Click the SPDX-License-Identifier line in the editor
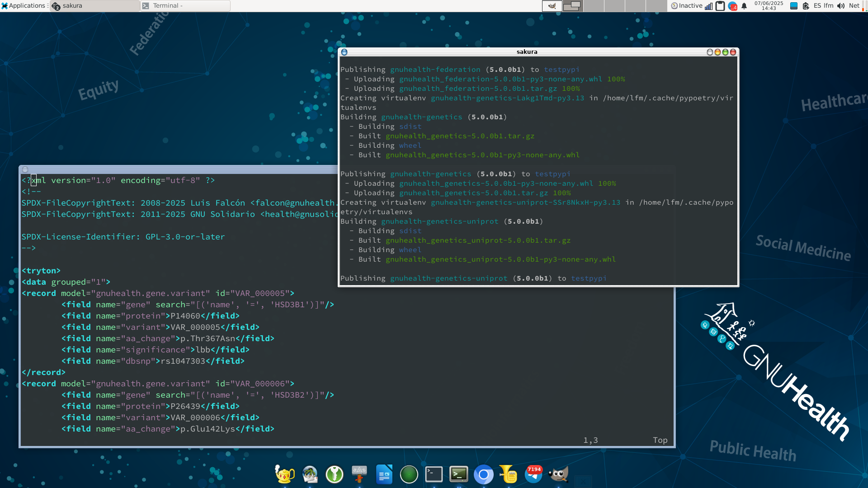The image size is (868, 488). click(123, 237)
